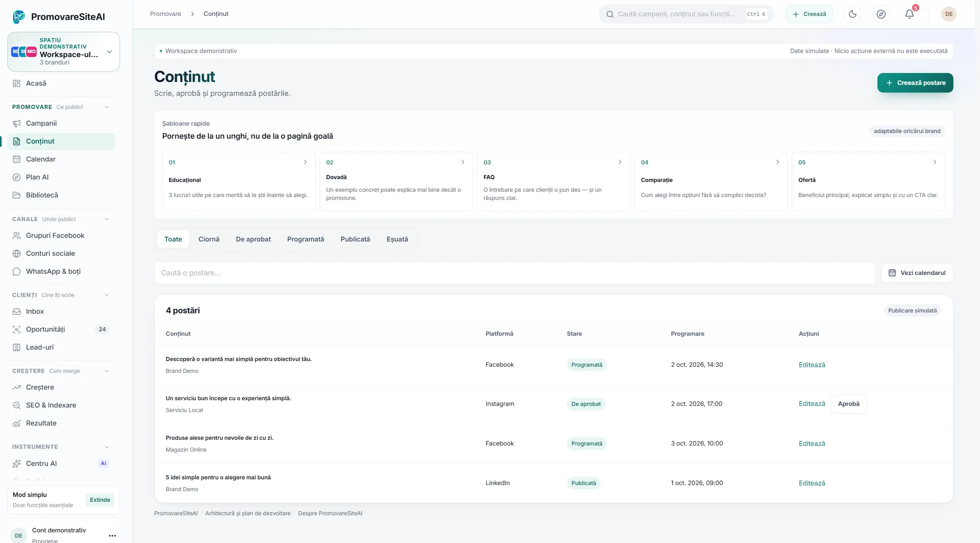Expand the workspace switcher dropdown
This screenshot has width=980, height=543.
(x=109, y=52)
